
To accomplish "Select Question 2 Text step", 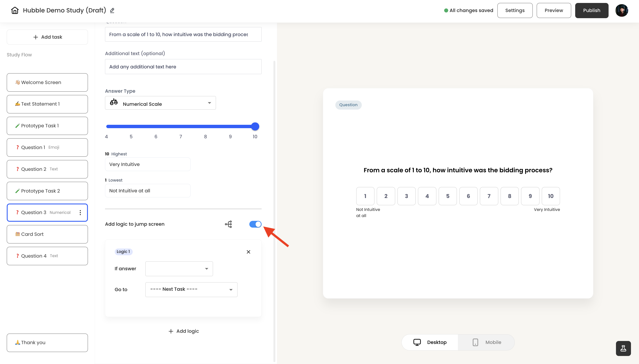I will 47,169.
